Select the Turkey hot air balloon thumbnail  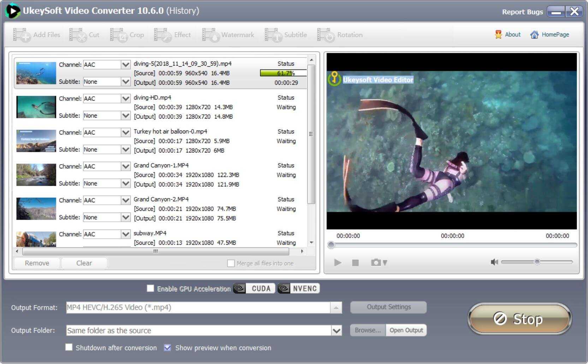point(36,141)
